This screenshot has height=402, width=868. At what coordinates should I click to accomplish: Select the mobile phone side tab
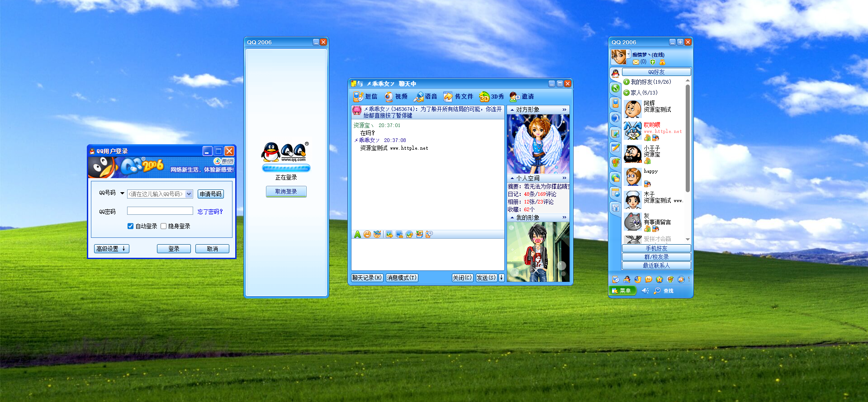tap(615, 103)
